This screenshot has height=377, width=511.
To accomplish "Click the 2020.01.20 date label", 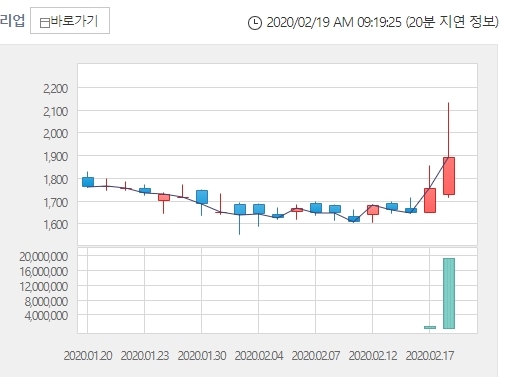I will tap(88, 356).
